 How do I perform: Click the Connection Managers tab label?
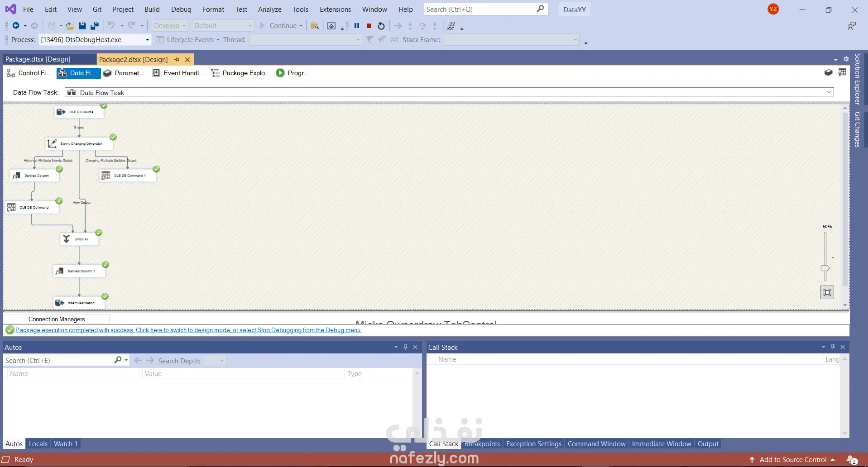(57, 319)
